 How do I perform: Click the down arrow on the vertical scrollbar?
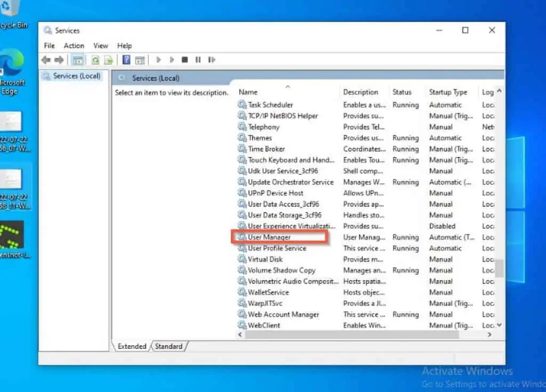498,325
